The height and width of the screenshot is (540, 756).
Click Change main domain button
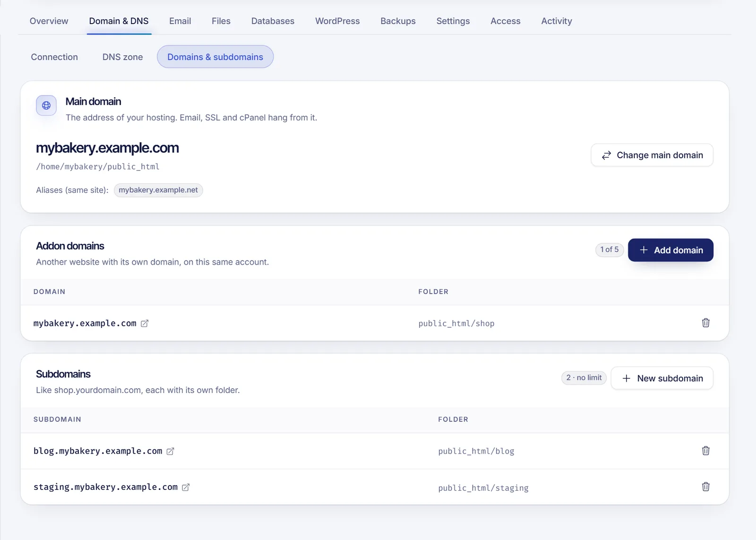[652, 155]
